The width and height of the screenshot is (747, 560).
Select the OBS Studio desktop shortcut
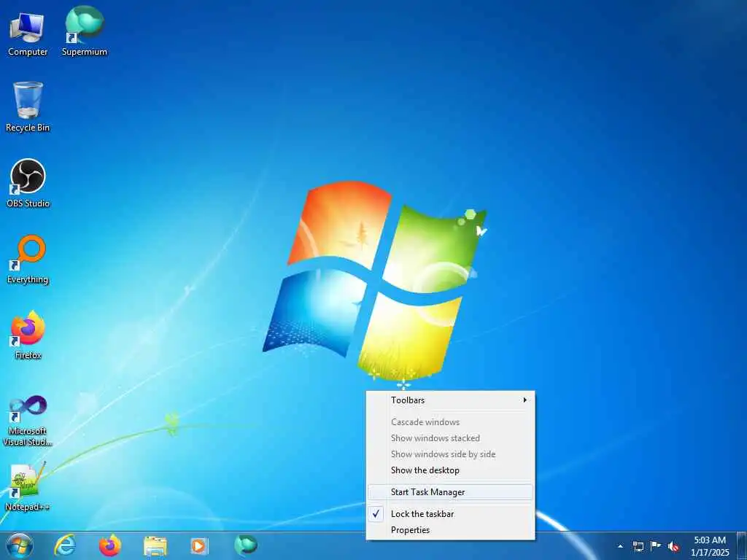click(28, 183)
